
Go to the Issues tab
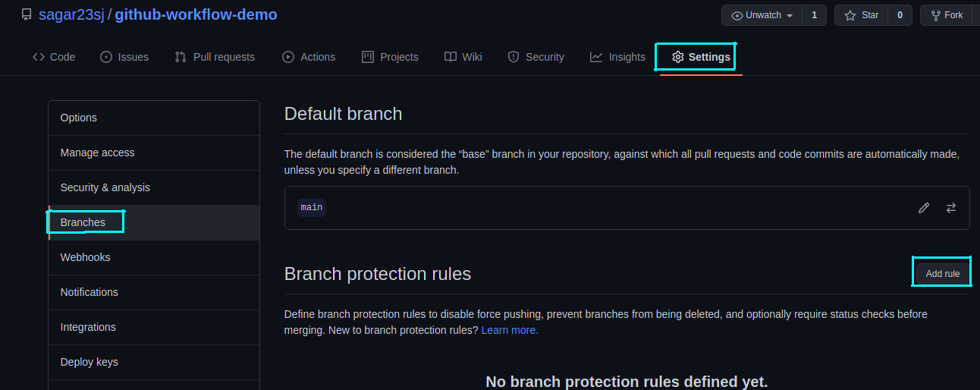tap(124, 57)
